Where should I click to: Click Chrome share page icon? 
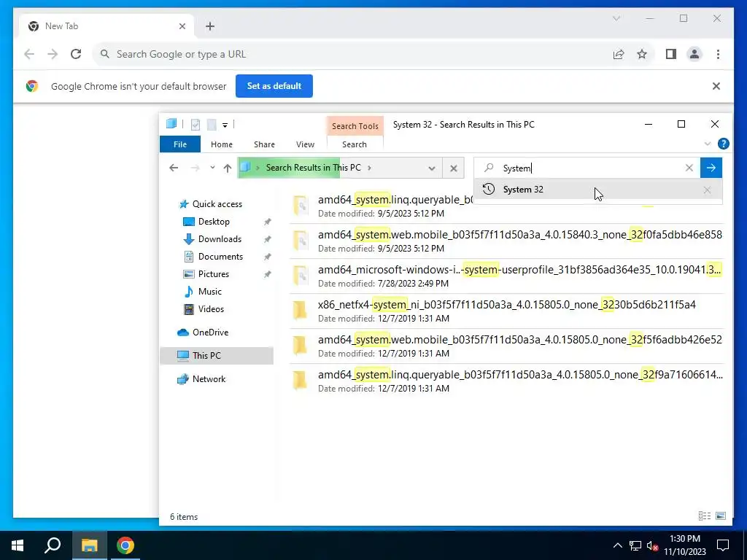[619, 54]
